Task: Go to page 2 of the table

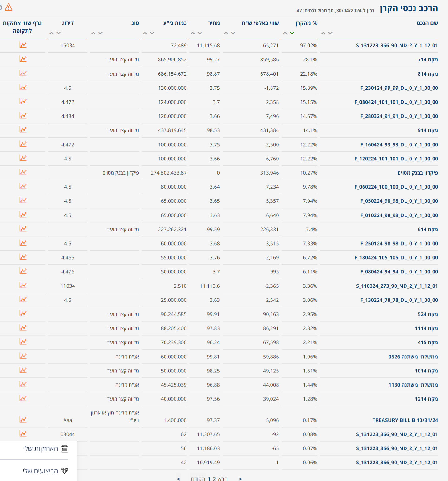Action: 214,479
